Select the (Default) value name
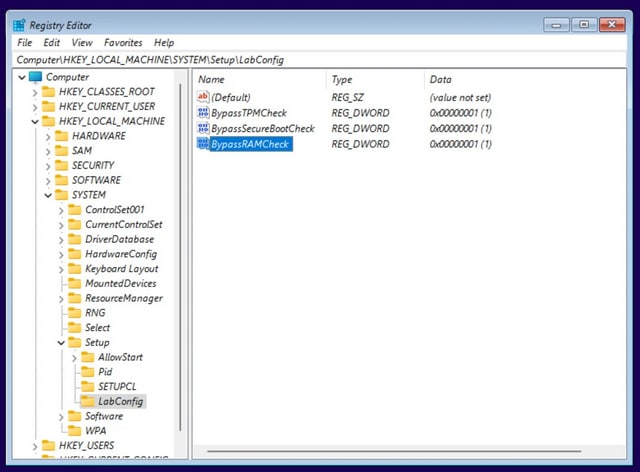The image size is (640, 472). 231,98
